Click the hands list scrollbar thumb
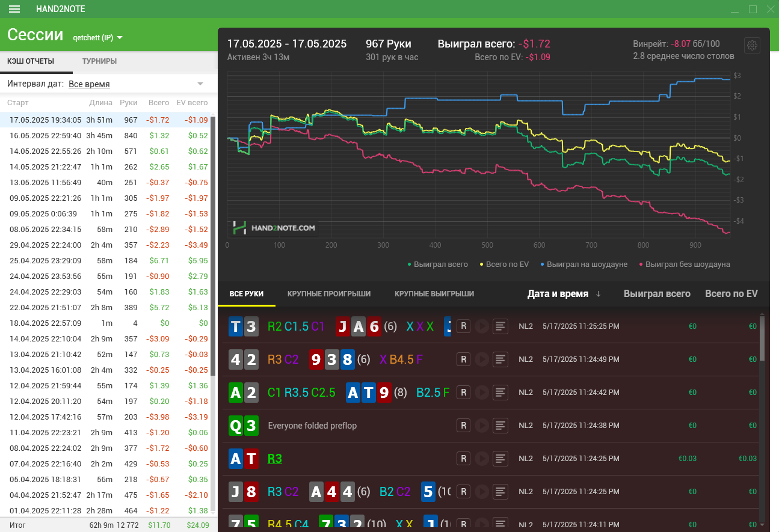779x532 pixels. click(763, 338)
